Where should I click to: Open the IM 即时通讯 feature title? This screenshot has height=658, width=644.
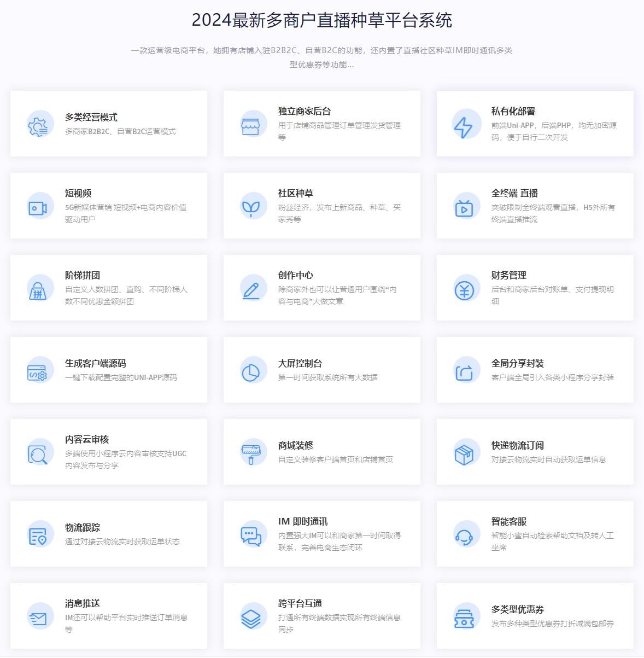302,521
